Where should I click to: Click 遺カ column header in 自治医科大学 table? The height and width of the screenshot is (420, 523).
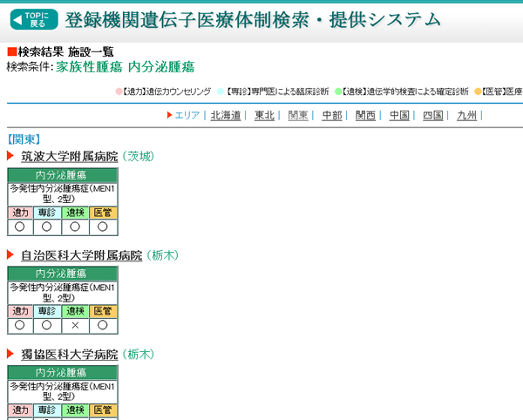(x=20, y=311)
